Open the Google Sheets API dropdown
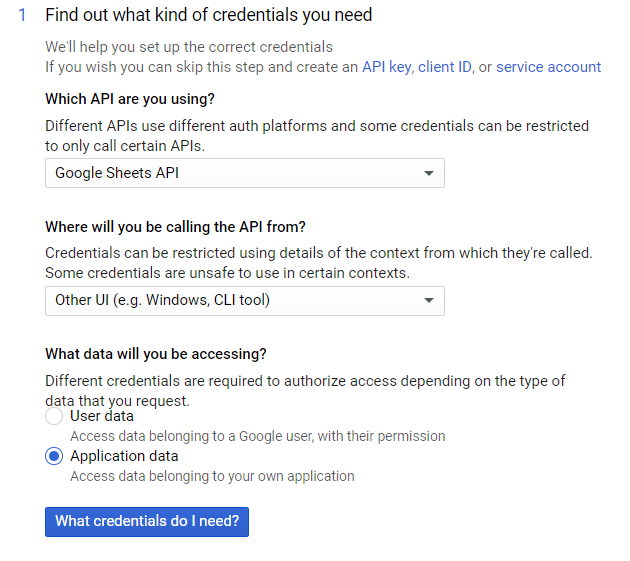This screenshot has width=630, height=561. coord(245,173)
